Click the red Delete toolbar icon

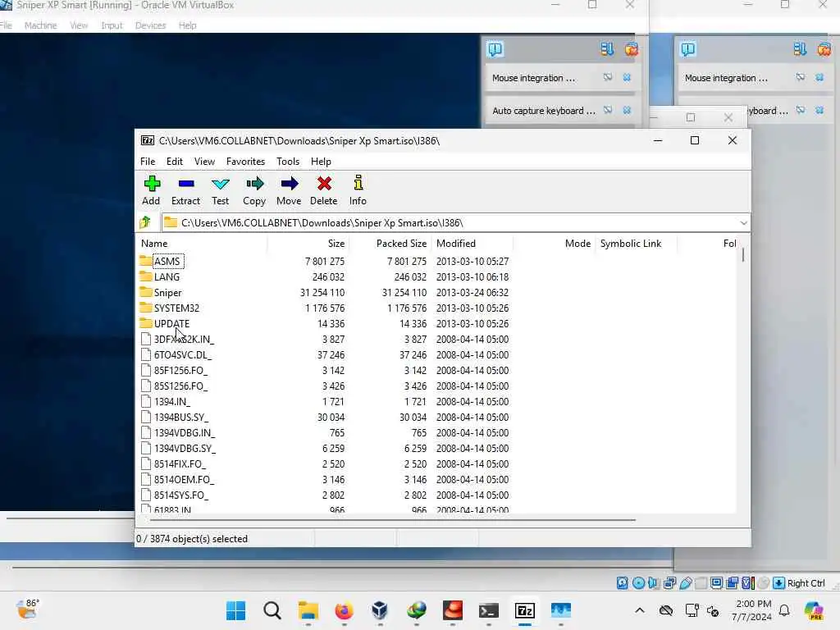pyautogui.click(x=323, y=184)
